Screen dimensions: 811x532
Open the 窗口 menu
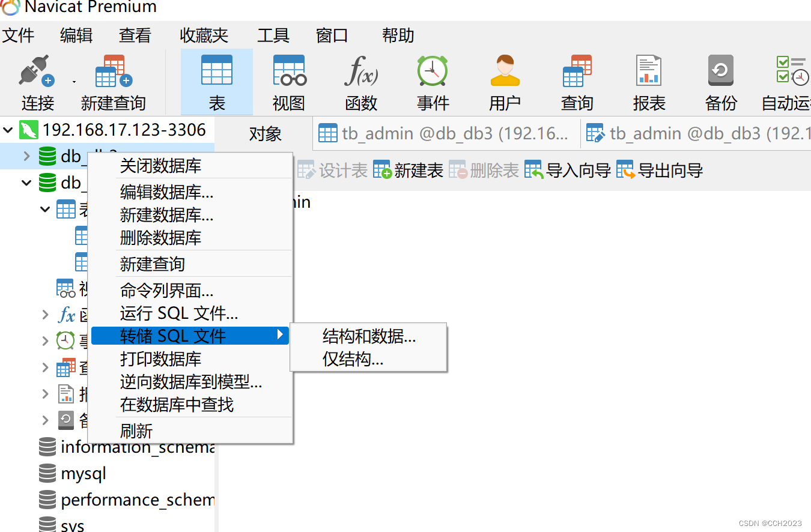(x=332, y=35)
